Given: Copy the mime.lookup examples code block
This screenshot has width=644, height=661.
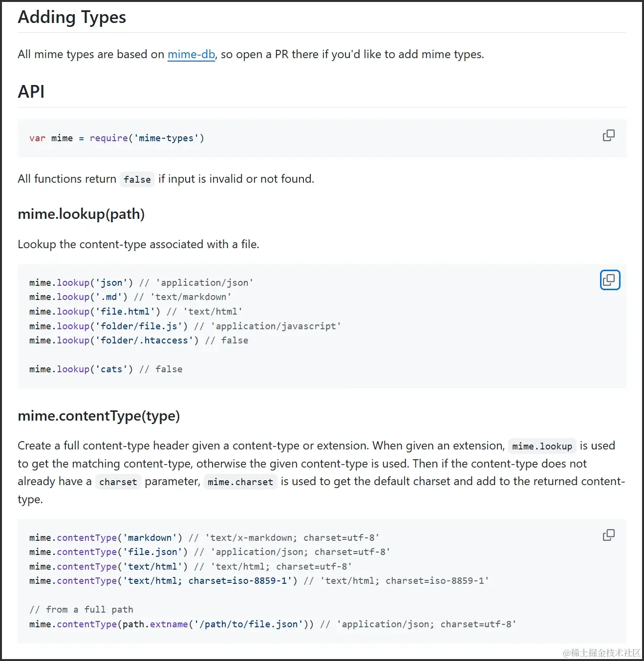Looking at the screenshot, I should coord(609,280).
